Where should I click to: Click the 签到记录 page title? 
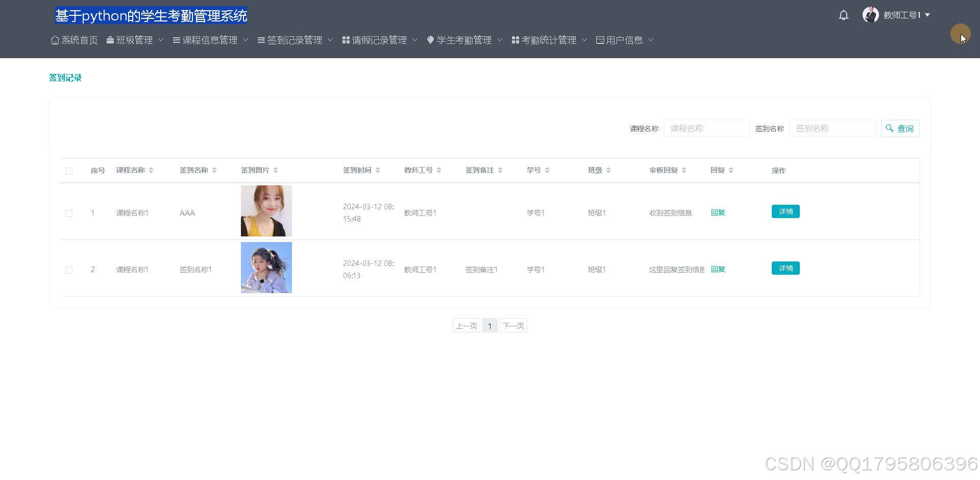(65, 78)
